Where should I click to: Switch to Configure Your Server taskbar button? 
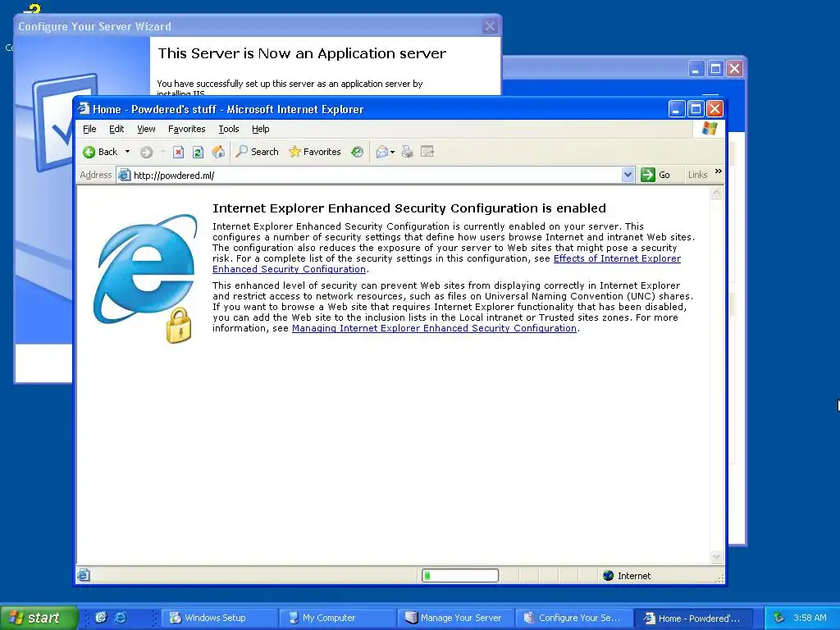point(573,618)
